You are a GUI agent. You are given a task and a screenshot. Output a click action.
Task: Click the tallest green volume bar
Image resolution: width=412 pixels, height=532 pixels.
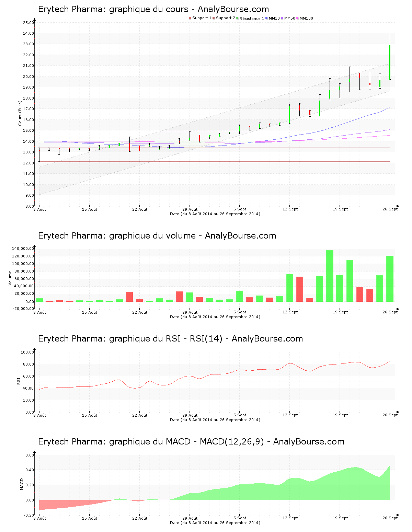(x=330, y=276)
